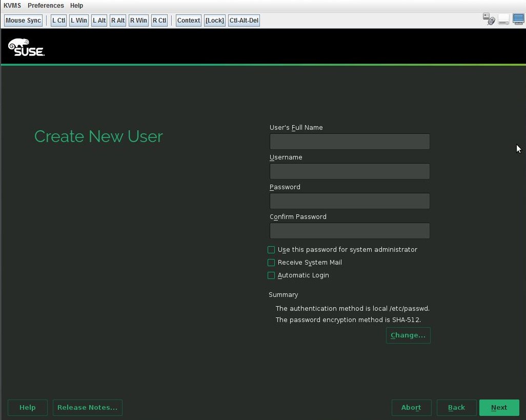Enable Automatic Login

(271, 275)
